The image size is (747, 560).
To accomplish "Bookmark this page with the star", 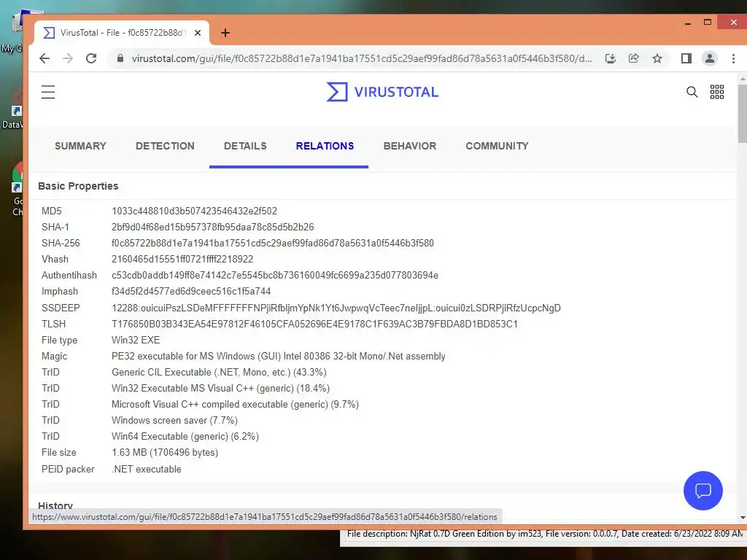I will point(657,58).
